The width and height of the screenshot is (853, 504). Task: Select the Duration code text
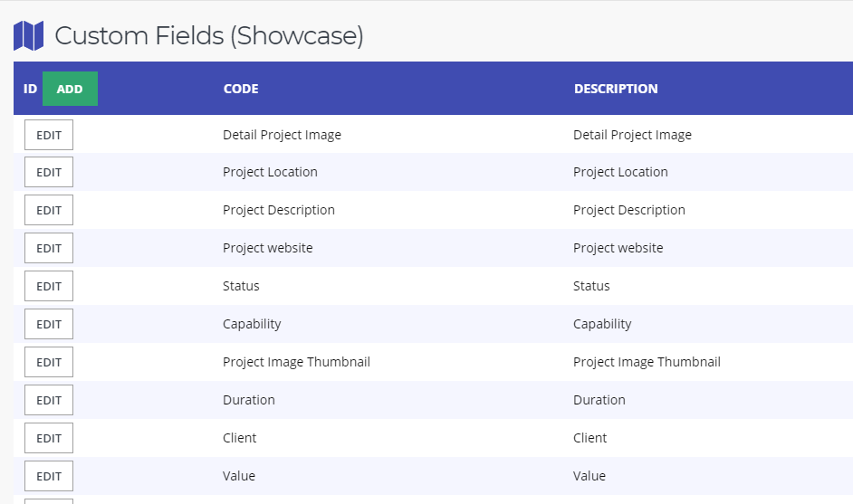(x=248, y=400)
